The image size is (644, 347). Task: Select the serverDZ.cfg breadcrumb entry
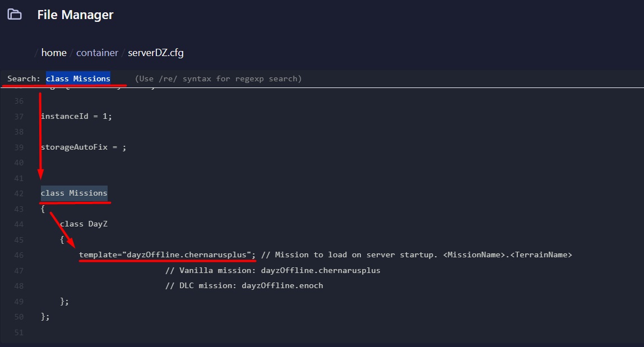tap(155, 52)
